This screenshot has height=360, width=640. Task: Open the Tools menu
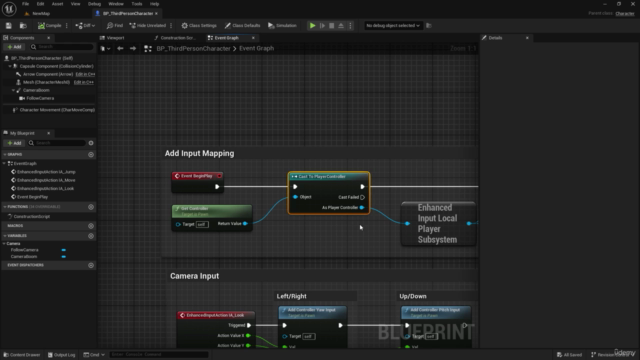[x=137, y=4]
